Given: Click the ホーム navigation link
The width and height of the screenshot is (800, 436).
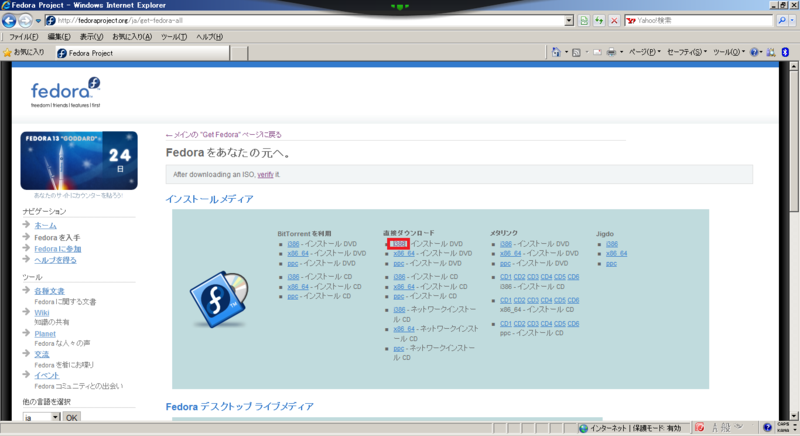Looking at the screenshot, I should click(45, 225).
